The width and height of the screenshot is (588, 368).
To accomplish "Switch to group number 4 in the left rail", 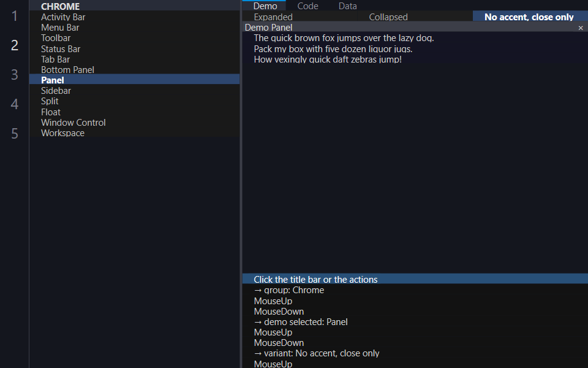I will click(x=14, y=104).
